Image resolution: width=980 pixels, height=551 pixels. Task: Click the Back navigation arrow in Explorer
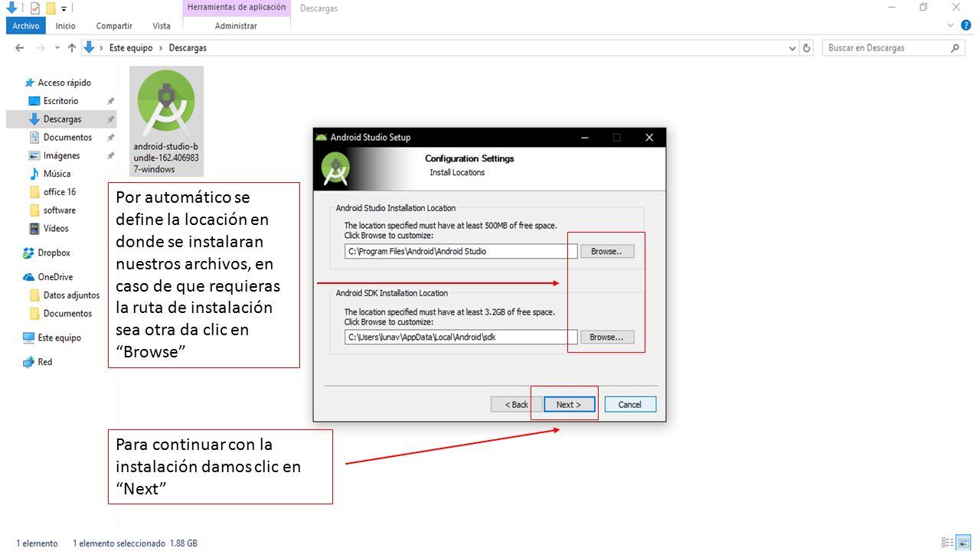tap(19, 47)
